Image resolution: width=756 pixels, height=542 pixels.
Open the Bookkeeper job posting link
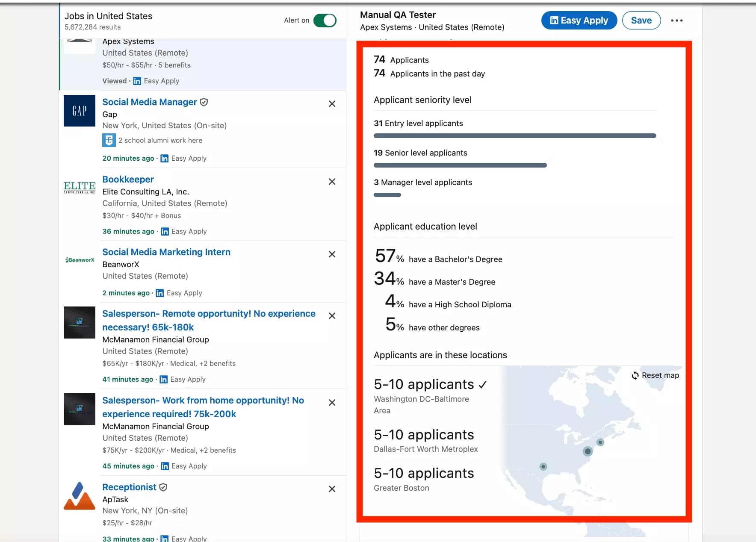tap(128, 179)
